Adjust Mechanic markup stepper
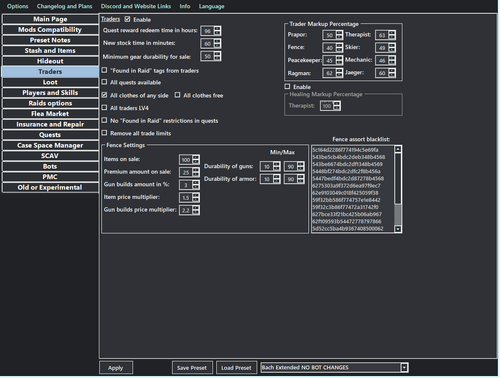This screenshot has width=500, height=378. (x=392, y=60)
